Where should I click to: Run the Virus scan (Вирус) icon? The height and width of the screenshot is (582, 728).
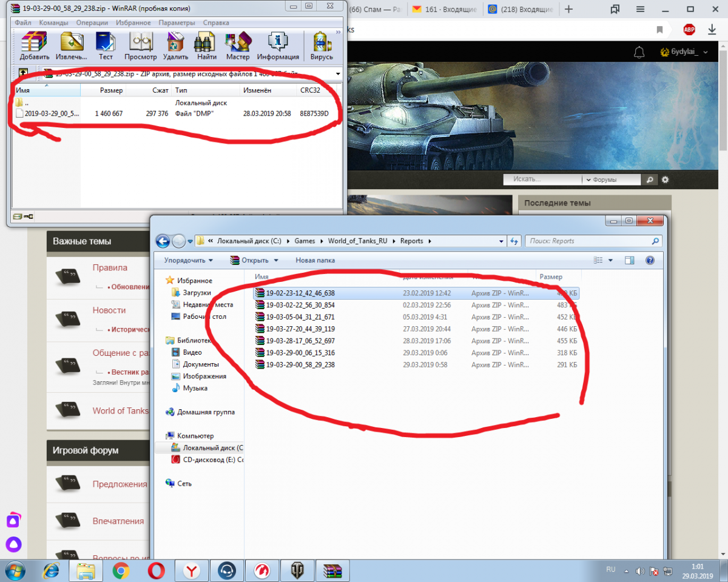click(x=322, y=45)
